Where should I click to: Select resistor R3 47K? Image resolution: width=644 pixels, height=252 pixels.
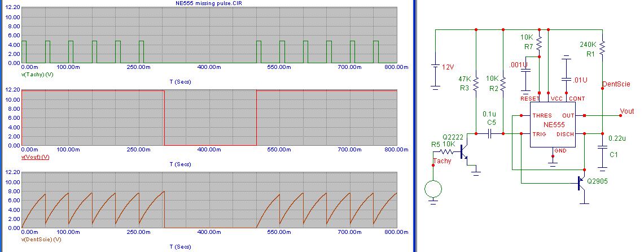[x=476, y=84]
